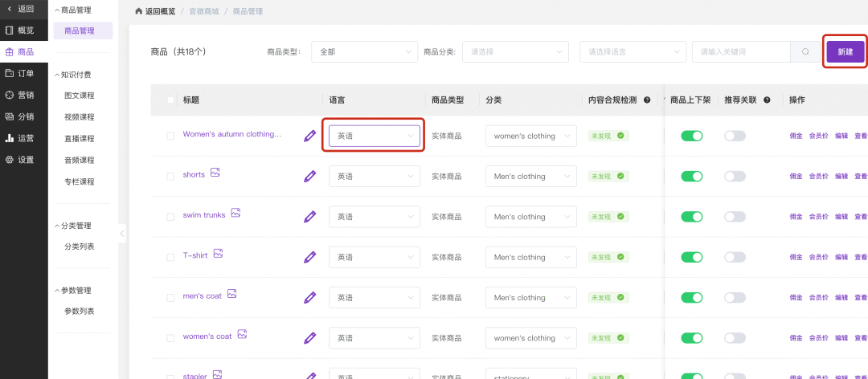Click the help icon beside 内容合规检测
The width and height of the screenshot is (868, 379).
click(x=647, y=100)
